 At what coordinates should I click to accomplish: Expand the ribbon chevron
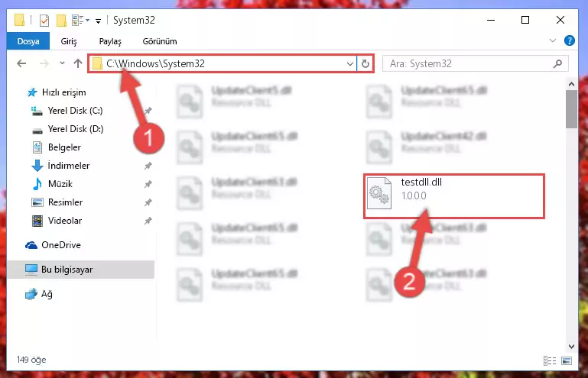click(x=552, y=40)
